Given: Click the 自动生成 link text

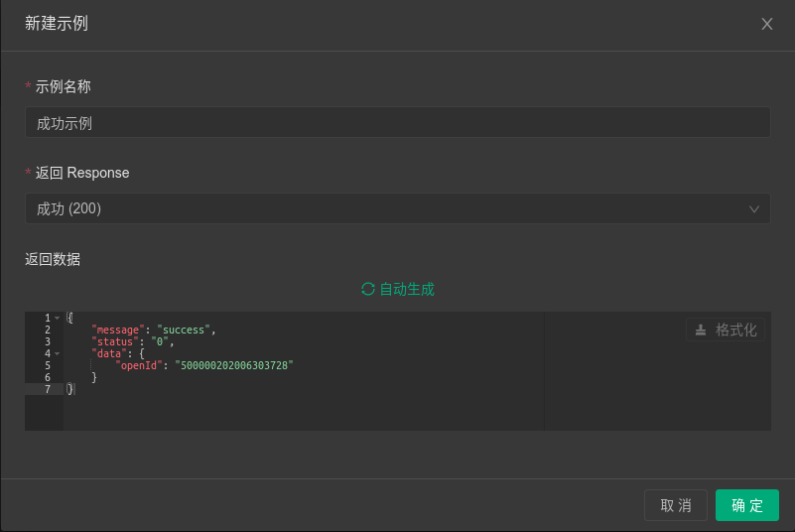Looking at the screenshot, I should click(407, 289).
